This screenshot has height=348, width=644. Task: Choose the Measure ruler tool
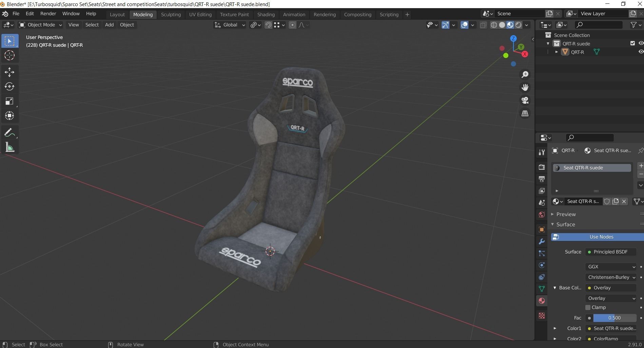coord(9,147)
